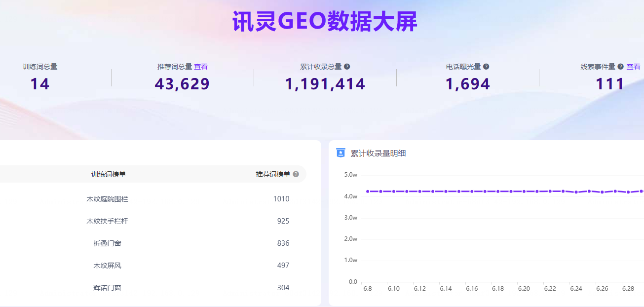
Task: Select the 辉诺门窗 row
Action: pos(153,288)
